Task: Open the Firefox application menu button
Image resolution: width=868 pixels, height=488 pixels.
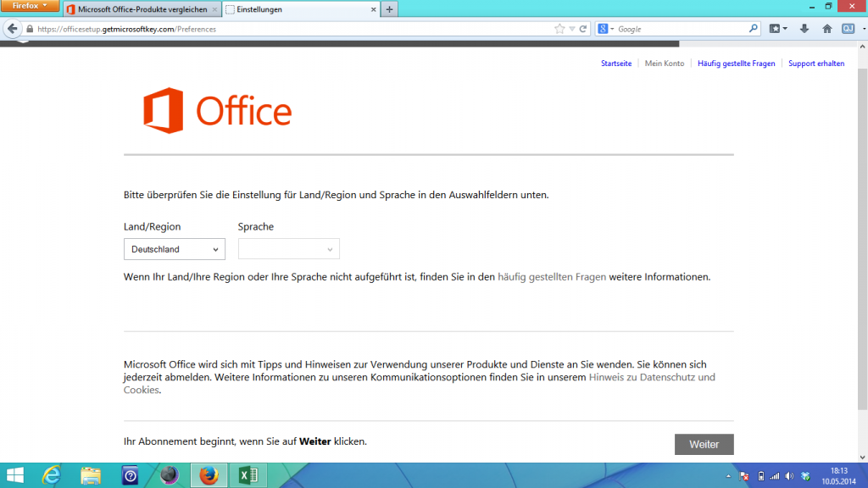Action: (x=30, y=6)
